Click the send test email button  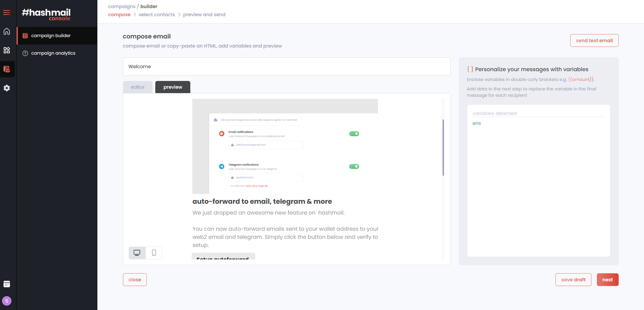594,40
